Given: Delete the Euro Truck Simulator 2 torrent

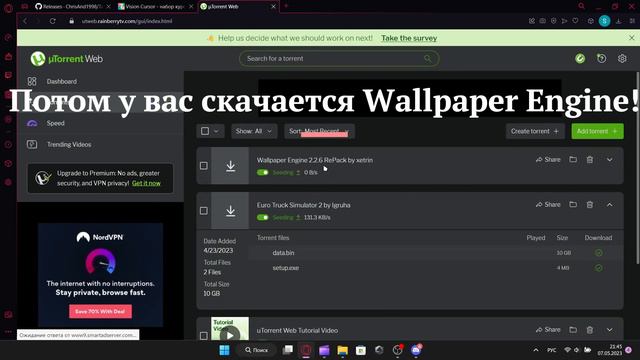Looking at the screenshot, I should tap(590, 204).
